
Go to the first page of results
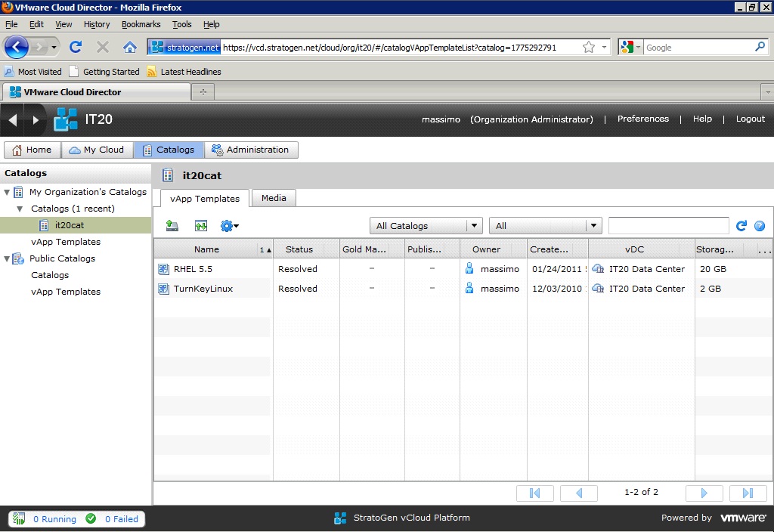click(534, 493)
